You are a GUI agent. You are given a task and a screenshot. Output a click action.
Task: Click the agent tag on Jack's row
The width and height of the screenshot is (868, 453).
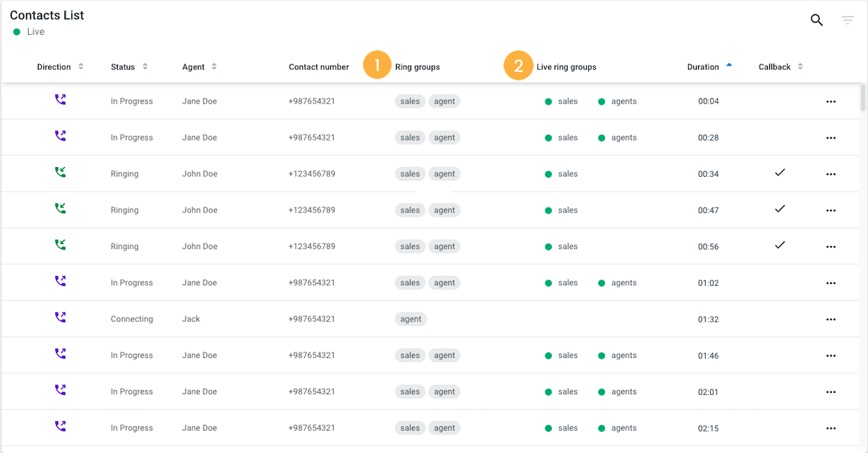coord(411,319)
